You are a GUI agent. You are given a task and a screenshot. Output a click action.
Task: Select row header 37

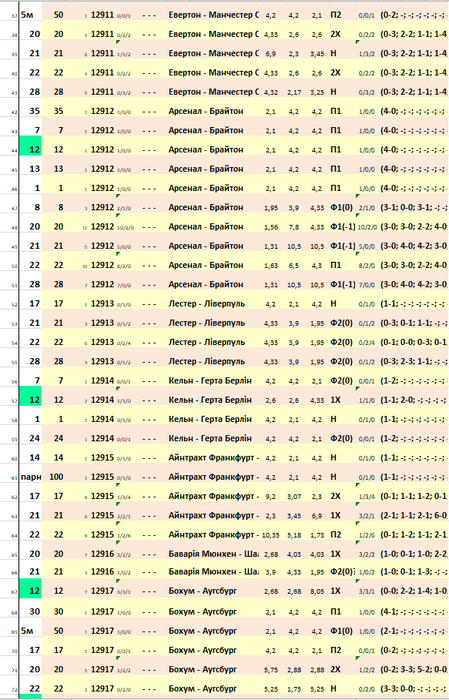click(x=14, y=16)
